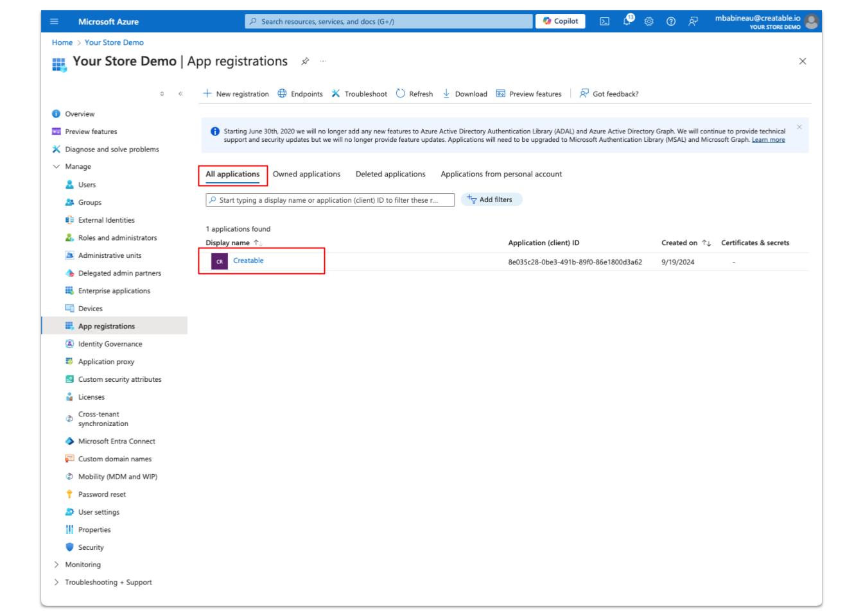Click Copilot button

point(560,21)
